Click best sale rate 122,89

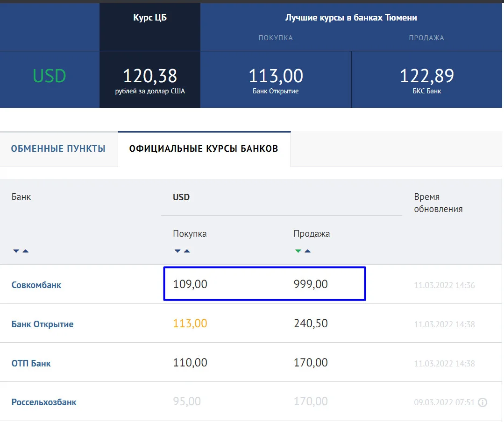tap(426, 76)
